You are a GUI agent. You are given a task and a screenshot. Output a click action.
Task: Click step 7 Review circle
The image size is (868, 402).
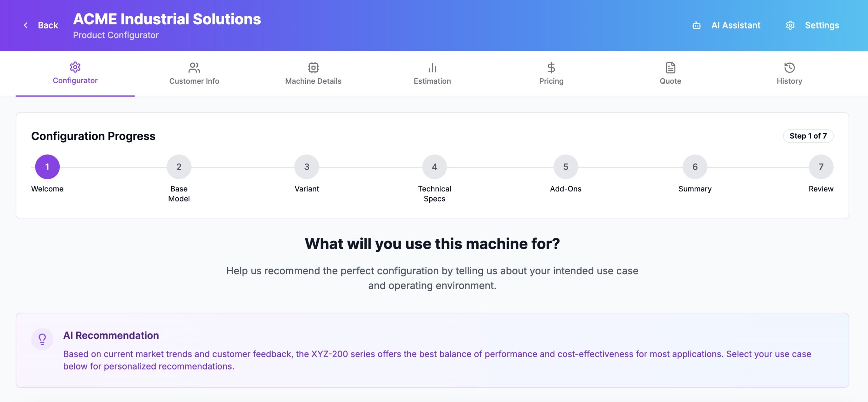point(821,167)
